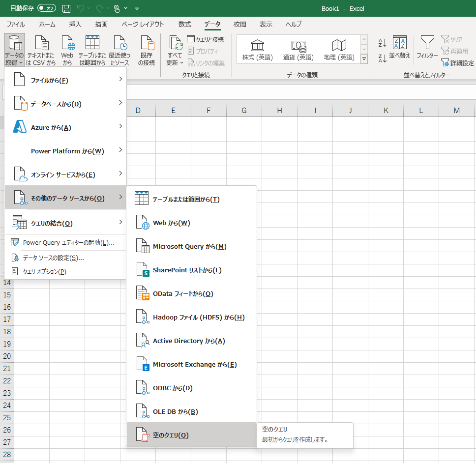
Task: Switch to the ホーム tab
Action: [x=47, y=24]
